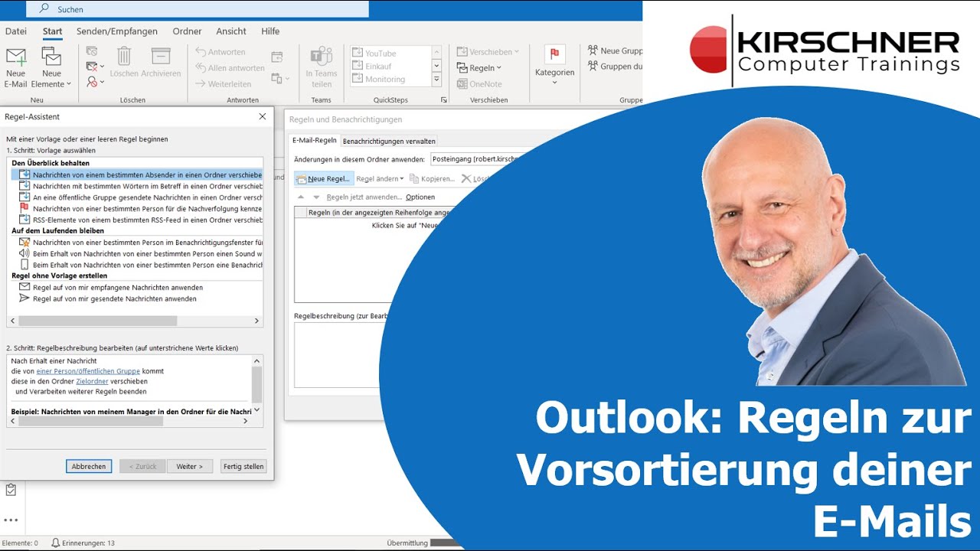This screenshot has height=551, width=980.
Task: Click the Zielordner link in rule description
Action: click(x=92, y=381)
